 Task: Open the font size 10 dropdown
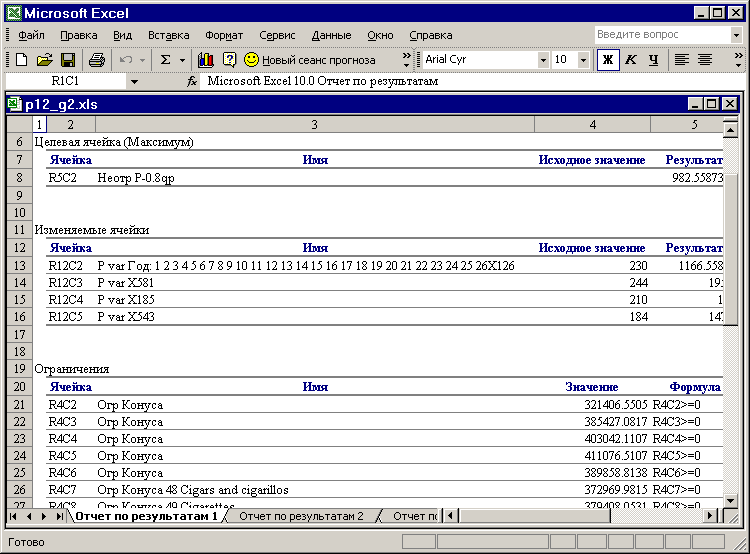[x=583, y=60]
